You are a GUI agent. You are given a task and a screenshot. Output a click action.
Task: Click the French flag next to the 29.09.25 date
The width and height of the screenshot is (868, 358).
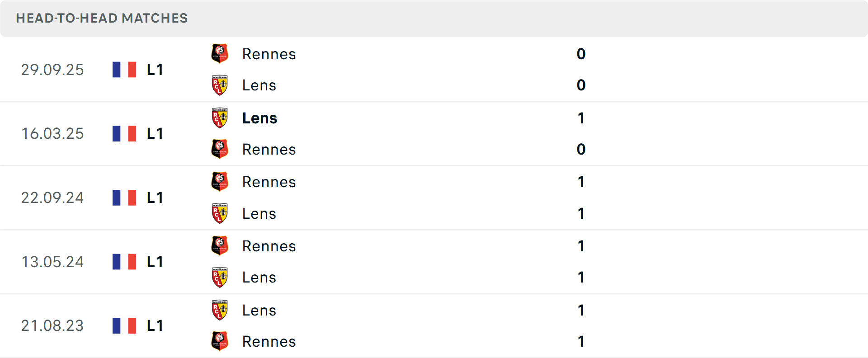click(x=124, y=69)
